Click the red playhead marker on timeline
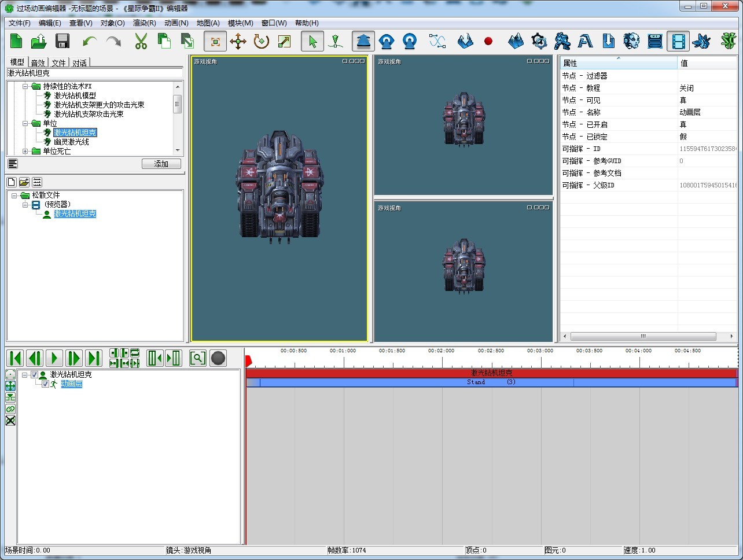 pyautogui.click(x=249, y=362)
